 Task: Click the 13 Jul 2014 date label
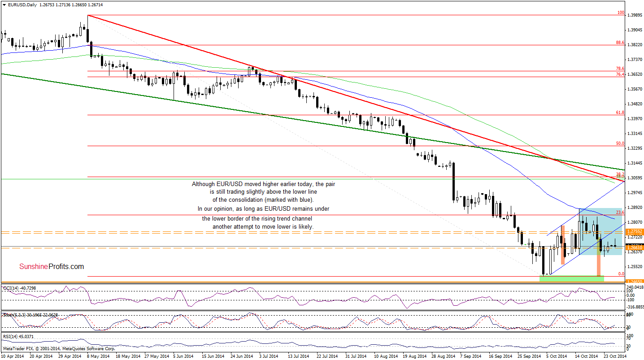tap(299, 356)
